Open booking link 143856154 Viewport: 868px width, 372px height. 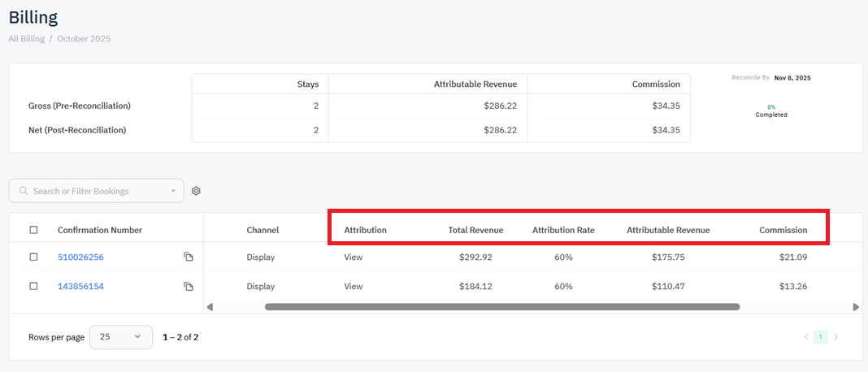coord(80,287)
